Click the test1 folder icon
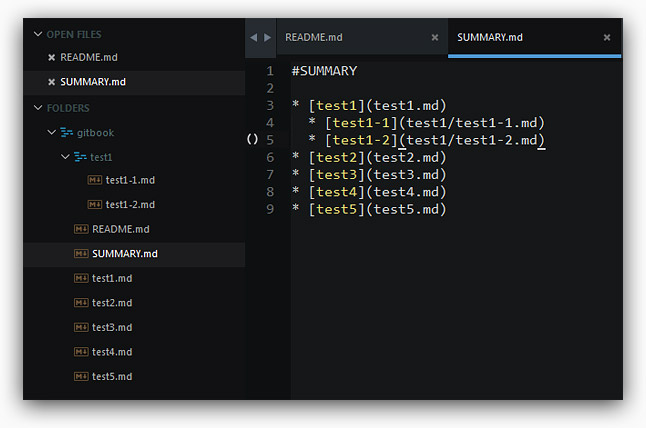 (80, 157)
